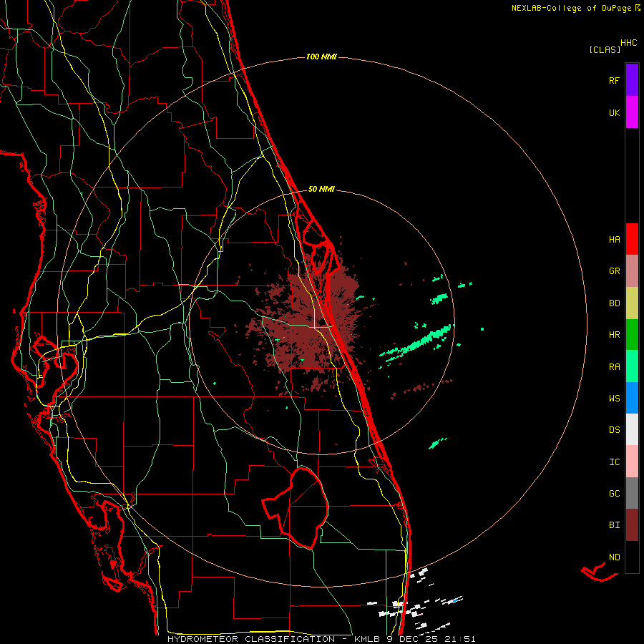
Task: Click the RA legend label
Action: click(x=614, y=367)
